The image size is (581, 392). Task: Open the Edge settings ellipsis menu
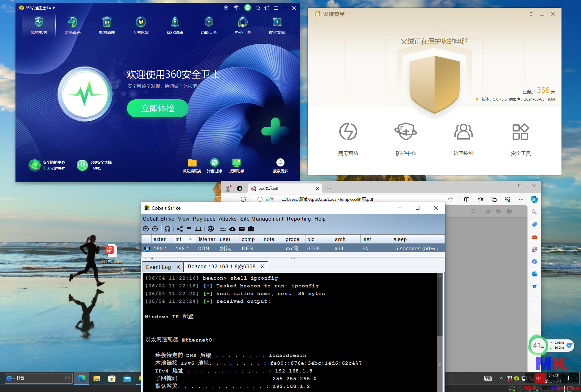pos(521,199)
